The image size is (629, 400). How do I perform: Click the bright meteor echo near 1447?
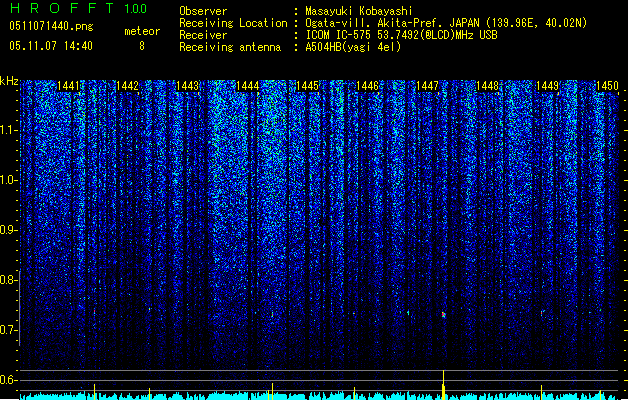tap(443, 315)
